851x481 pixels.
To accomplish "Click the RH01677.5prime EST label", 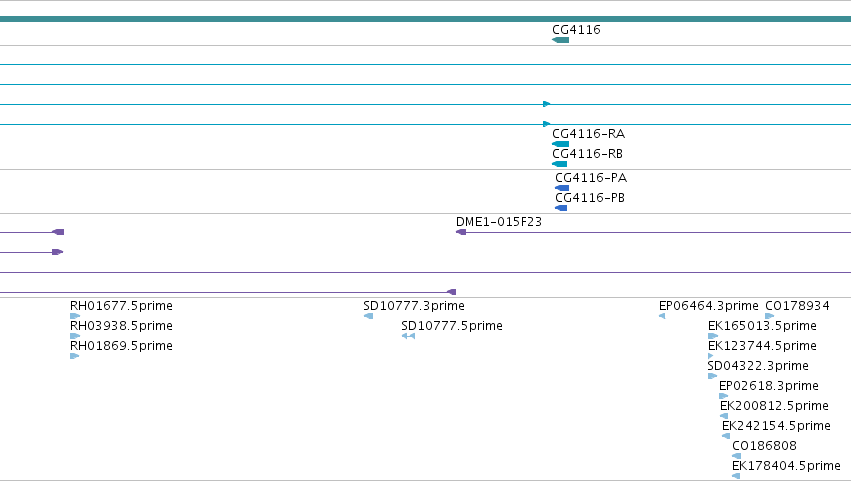I will pyautogui.click(x=122, y=306).
